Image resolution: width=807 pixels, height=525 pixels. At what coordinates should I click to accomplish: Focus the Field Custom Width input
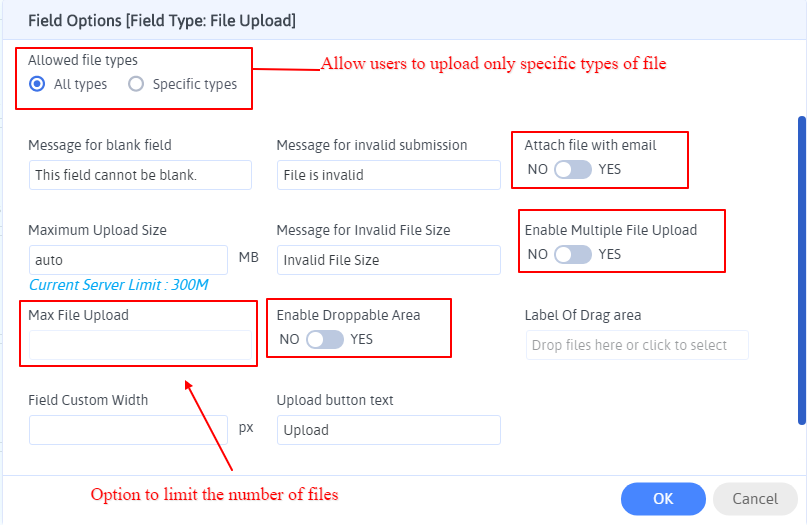coord(128,430)
